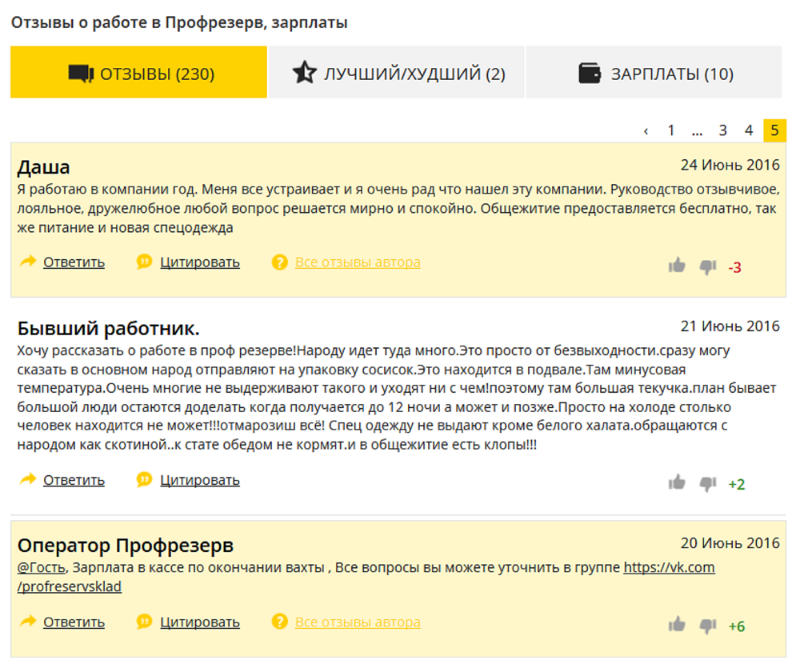Click the wallet icon on Зарплаты tab
This screenshot has width=800, height=672.
pyautogui.click(x=590, y=73)
